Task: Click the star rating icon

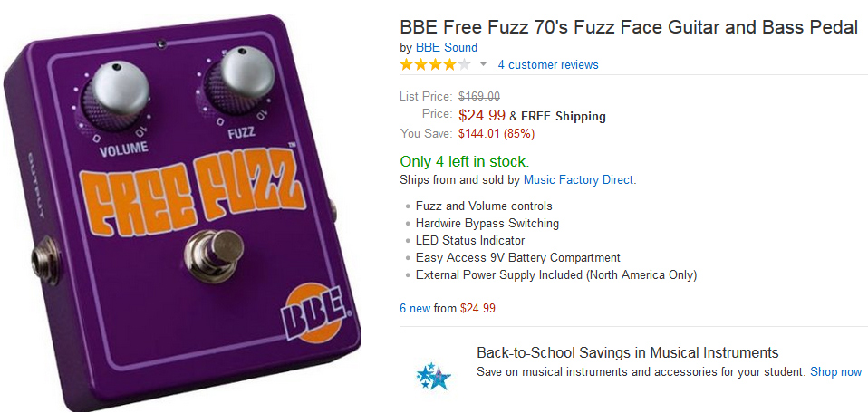Action: coord(435,64)
